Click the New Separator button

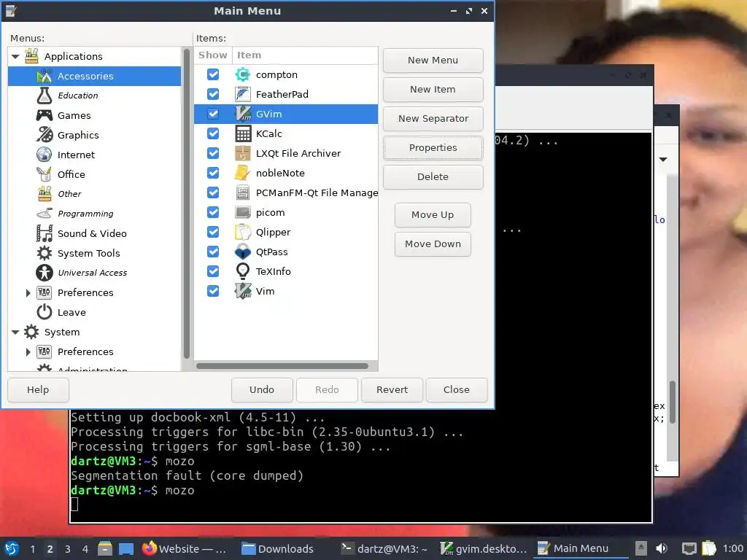click(x=433, y=119)
